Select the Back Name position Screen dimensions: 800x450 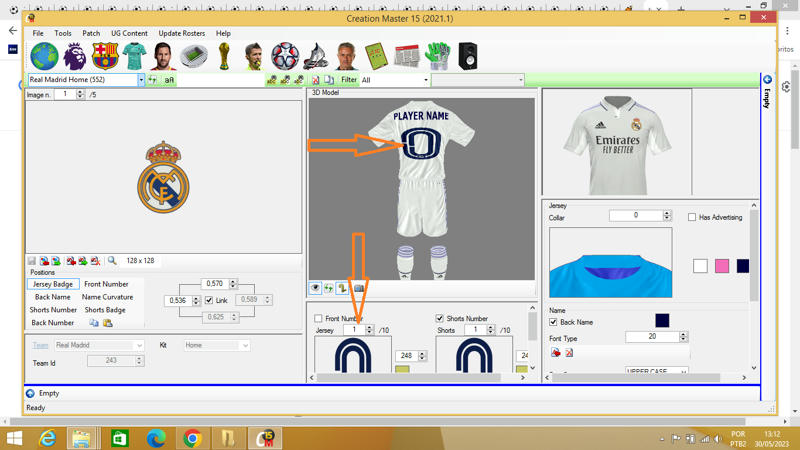point(53,297)
